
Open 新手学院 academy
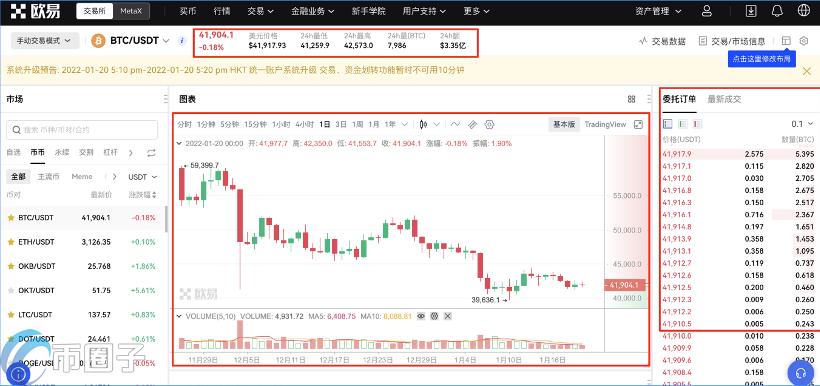369,11
